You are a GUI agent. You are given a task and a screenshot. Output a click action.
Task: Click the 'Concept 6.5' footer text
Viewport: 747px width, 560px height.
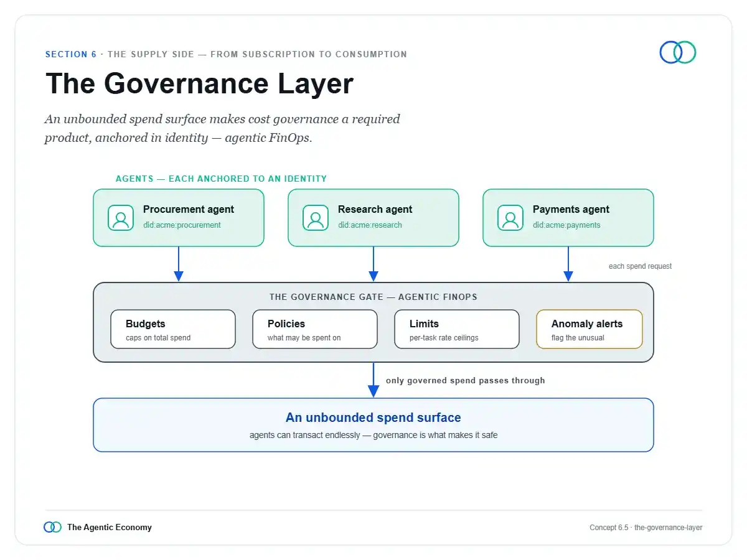coord(609,528)
